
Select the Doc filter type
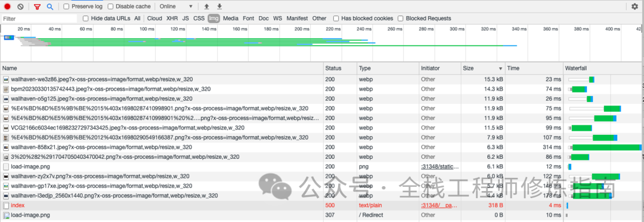click(x=264, y=18)
